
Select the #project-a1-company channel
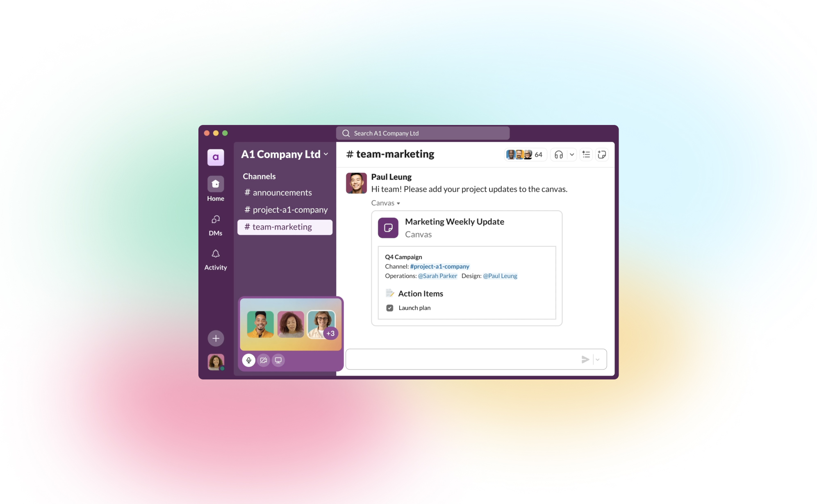tap(285, 210)
